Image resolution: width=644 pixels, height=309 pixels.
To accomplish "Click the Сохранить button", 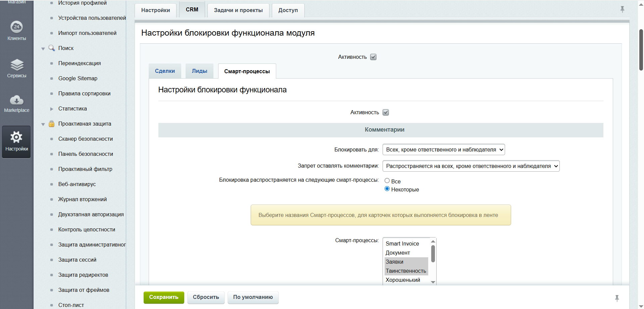I will (x=163, y=297).
